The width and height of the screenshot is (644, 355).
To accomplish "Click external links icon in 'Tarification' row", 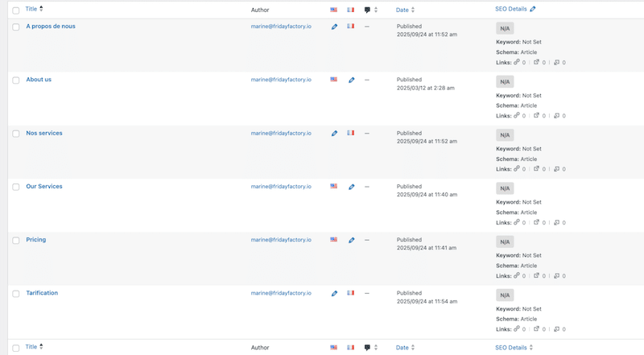I will pos(536,329).
